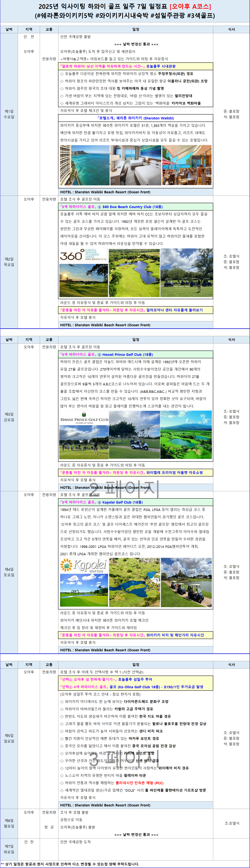Click the Kapolei Golf Club logo
Image resolution: width=250 pixels, height=868 pixels.
coord(84,566)
